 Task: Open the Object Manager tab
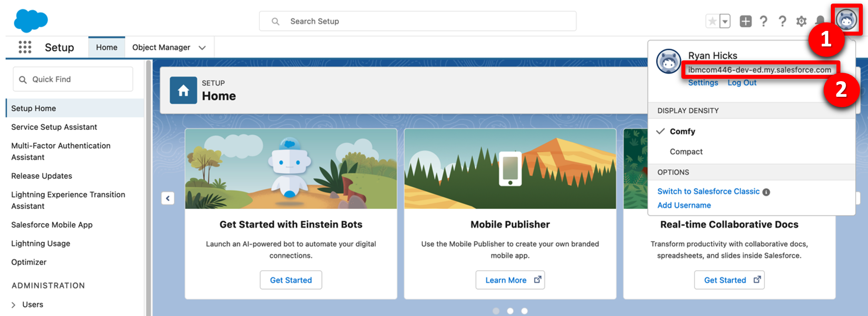161,47
